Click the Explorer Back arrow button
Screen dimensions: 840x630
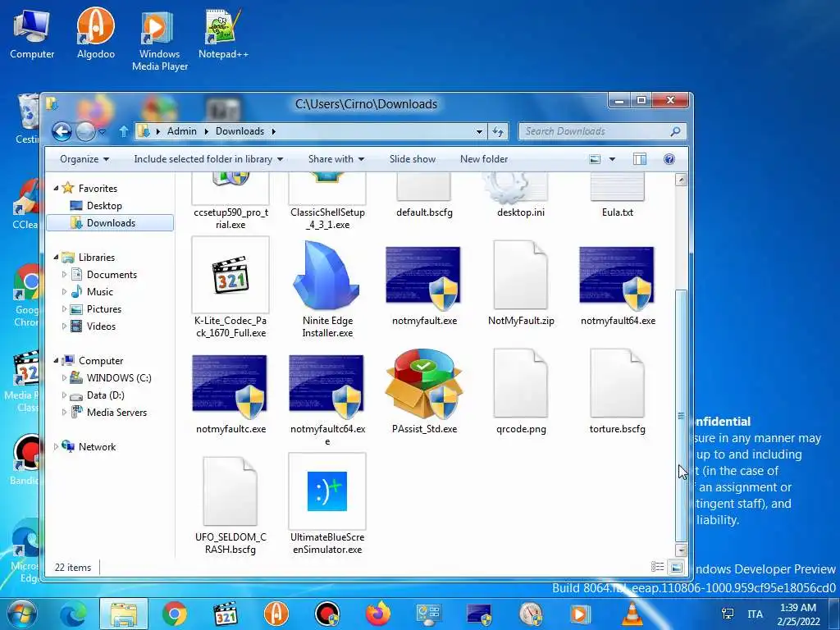coord(62,131)
